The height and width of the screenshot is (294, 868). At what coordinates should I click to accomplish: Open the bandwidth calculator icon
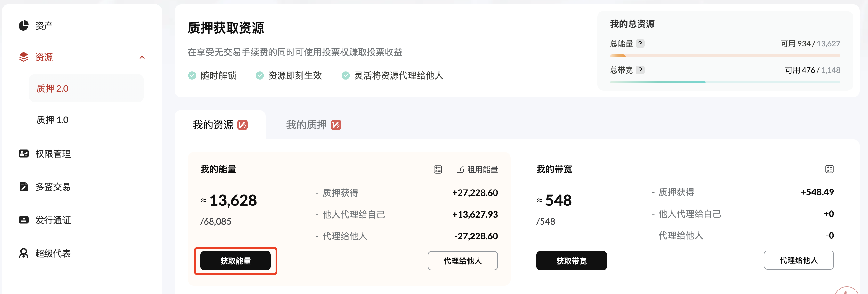[x=829, y=169]
